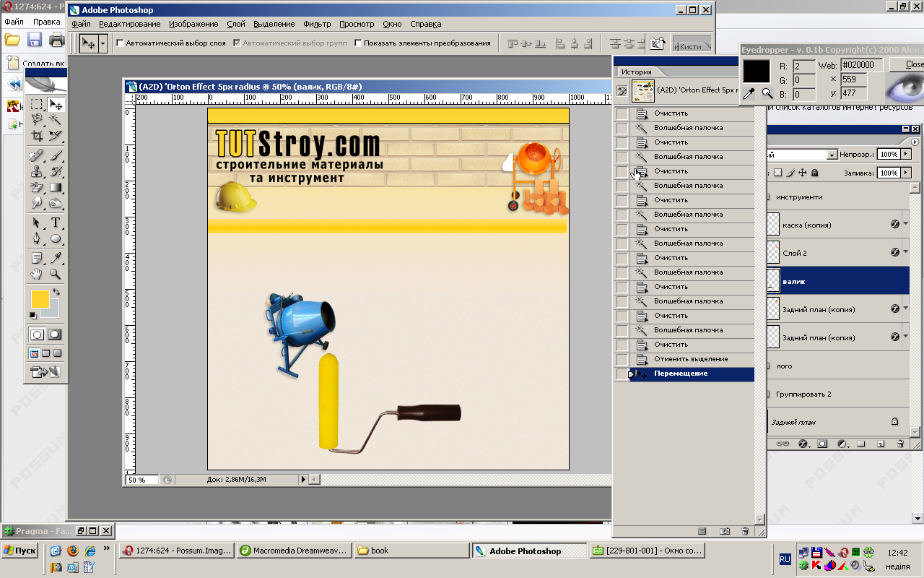Select the History Brush tool
This screenshot has height=578, width=924.
click(x=56, y=172)
